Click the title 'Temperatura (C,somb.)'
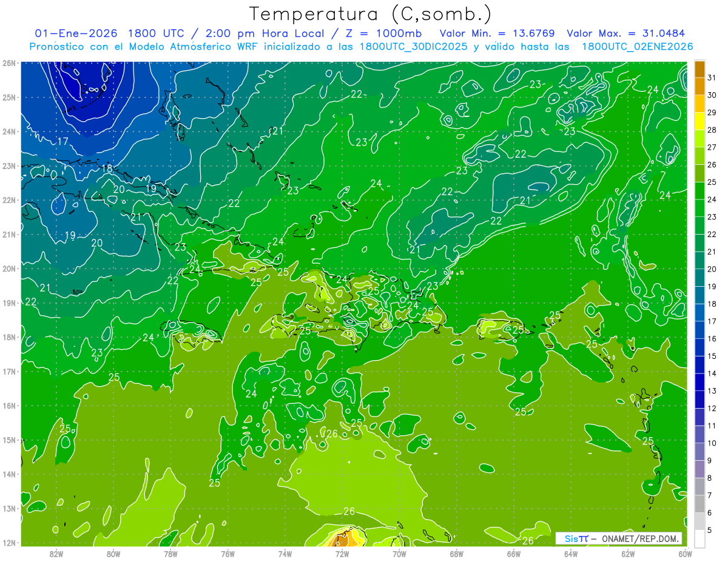This screenshot has height=562, width=728. point(370,14)
